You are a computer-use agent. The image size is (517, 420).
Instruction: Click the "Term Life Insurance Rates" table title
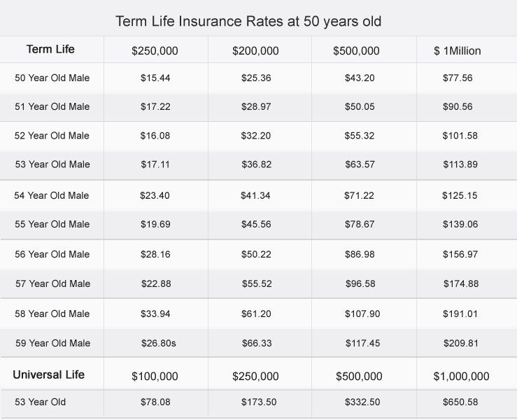(248, 22)
